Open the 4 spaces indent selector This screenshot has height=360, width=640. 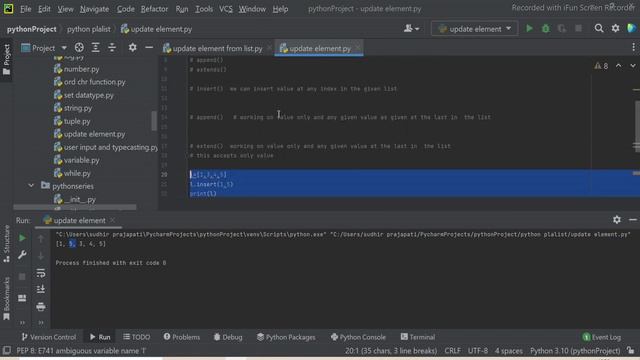pyautogui.click(x=509, y=351)
